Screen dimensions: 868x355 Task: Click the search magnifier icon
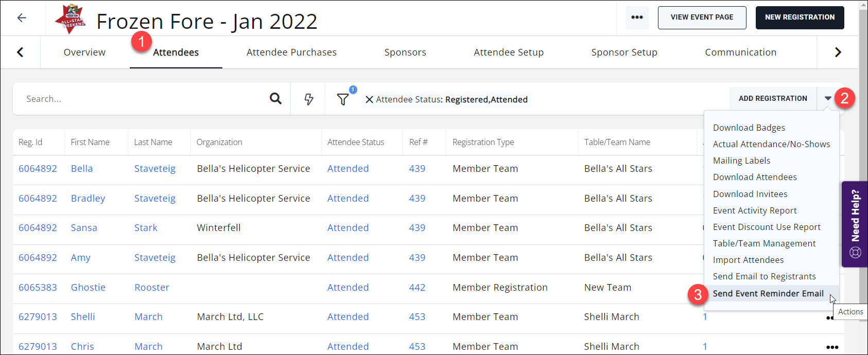(275, 99)
